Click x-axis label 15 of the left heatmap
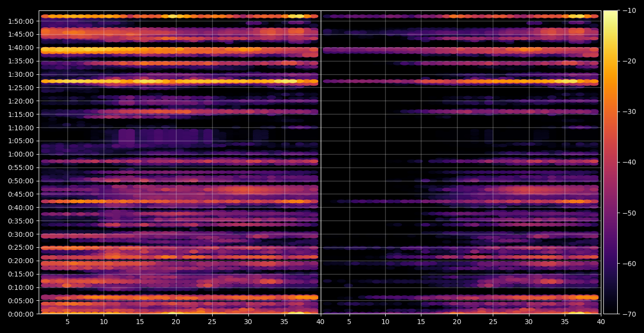 coord(140,322)
